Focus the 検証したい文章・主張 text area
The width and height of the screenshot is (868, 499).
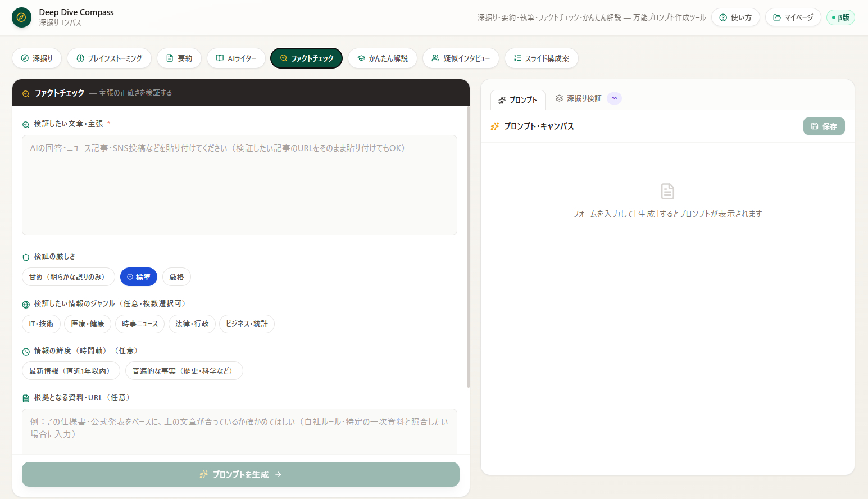(x=239, y=185)
